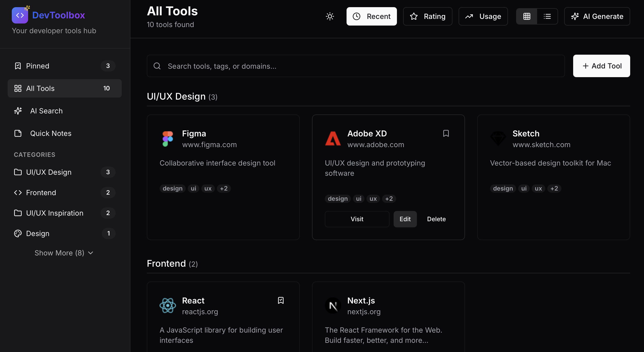Open the Next.js tool title
This screenshot has width=644, height=352.
(361, 300)
